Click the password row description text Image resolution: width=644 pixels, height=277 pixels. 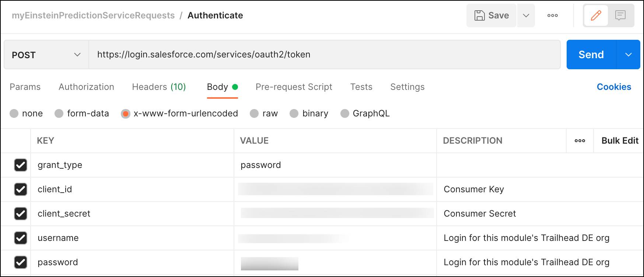526,262
